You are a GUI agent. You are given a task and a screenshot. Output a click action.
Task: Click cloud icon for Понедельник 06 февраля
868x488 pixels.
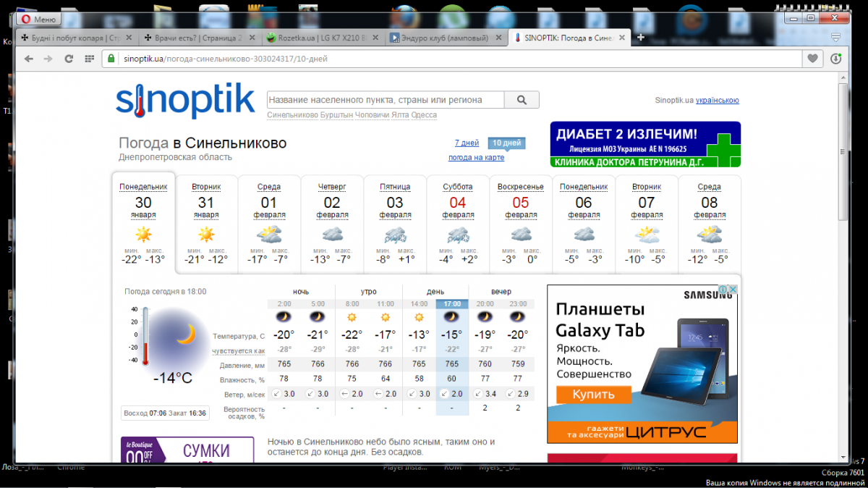coord(584,234)
